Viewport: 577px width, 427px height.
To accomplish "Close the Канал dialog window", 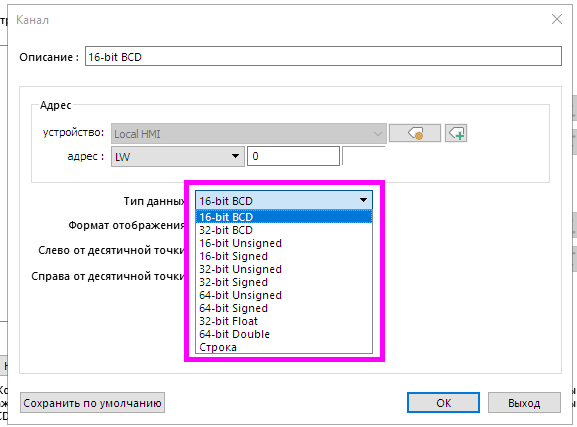I will (x=556, y=19).
